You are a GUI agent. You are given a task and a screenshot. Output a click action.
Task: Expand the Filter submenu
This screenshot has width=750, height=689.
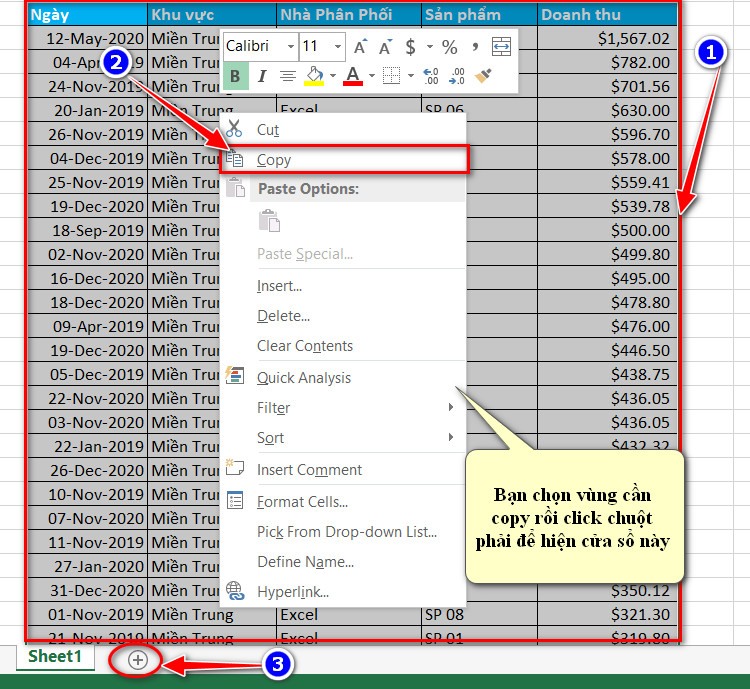click(343, 408)
